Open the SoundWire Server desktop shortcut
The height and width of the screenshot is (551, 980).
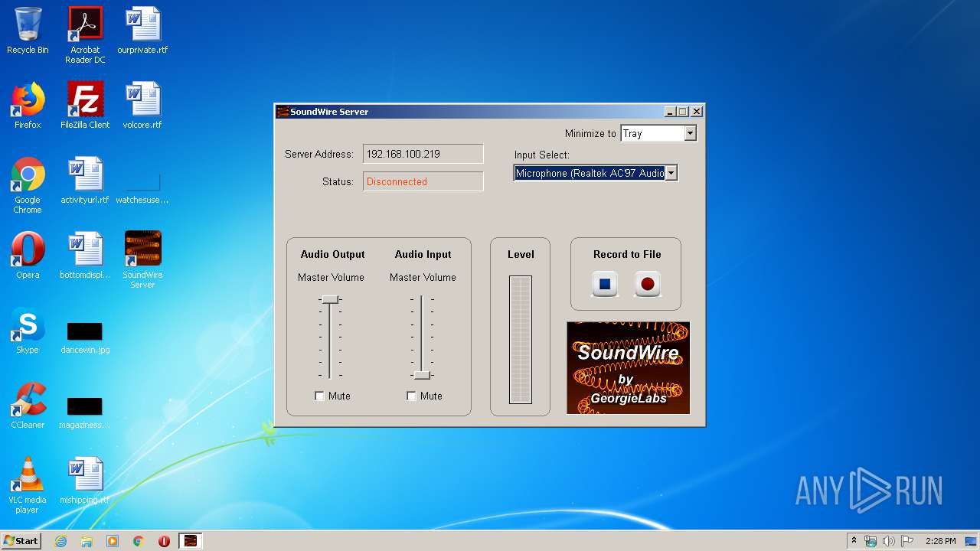(x=142, y=259)
